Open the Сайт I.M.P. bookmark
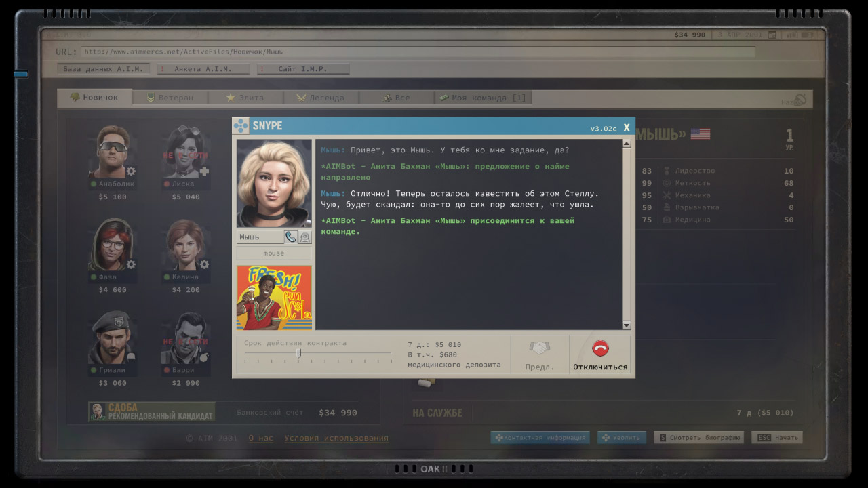The width and height of the screenshot is (868, 488). pyautogui.click(x=305, y=69)
